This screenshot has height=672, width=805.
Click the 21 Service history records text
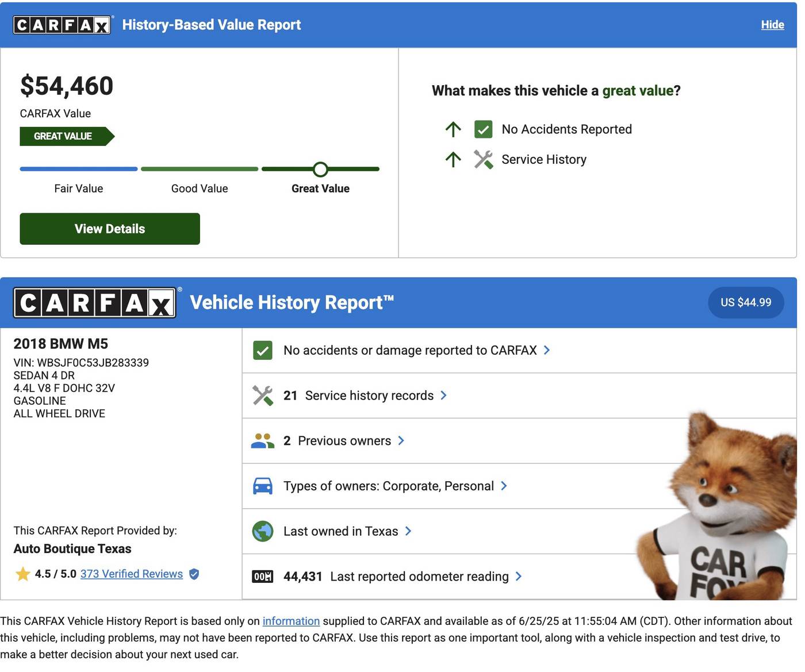click(358, 395)
